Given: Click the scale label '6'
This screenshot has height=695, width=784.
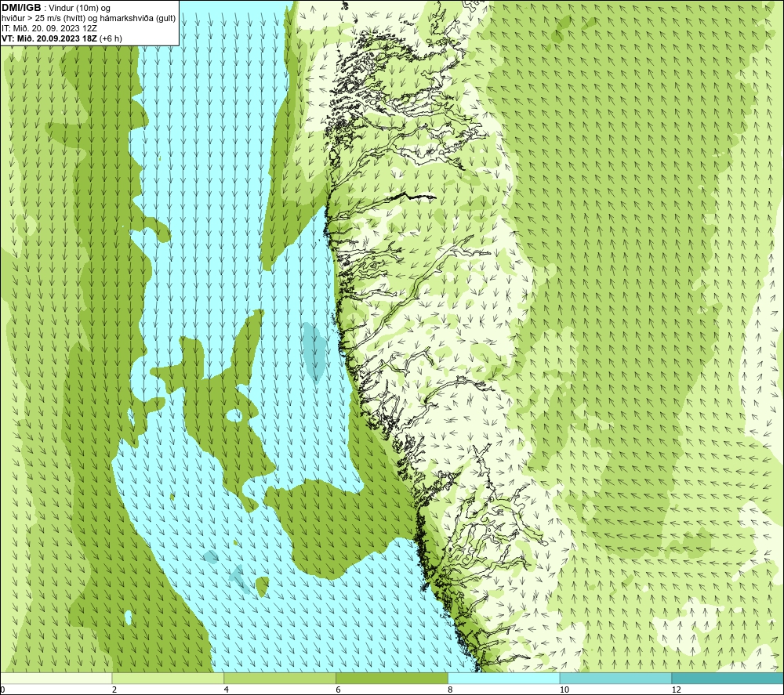Looking at the screenshot, I should [339, 690].
